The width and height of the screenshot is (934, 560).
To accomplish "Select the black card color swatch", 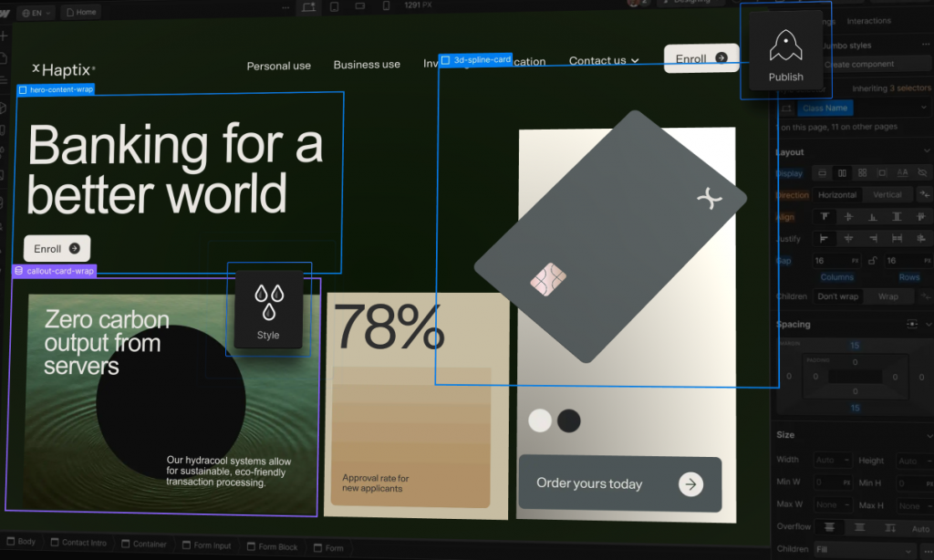I will [568, 420].
